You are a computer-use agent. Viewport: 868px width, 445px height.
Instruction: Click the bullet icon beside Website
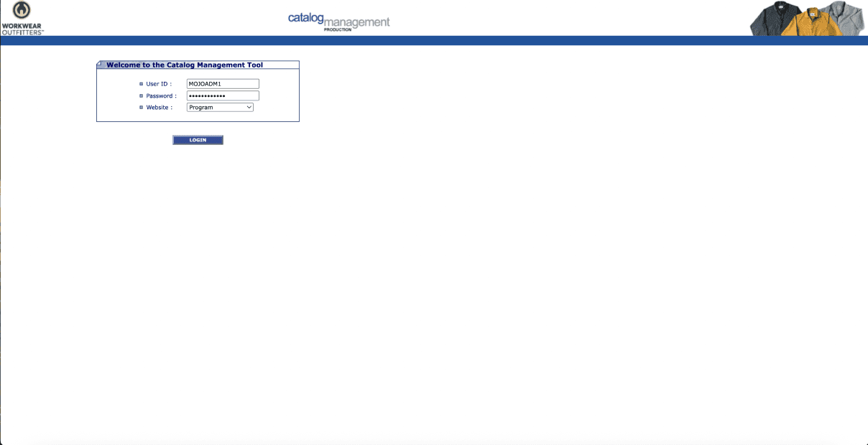pyautogui.click(x=141, y=107)
